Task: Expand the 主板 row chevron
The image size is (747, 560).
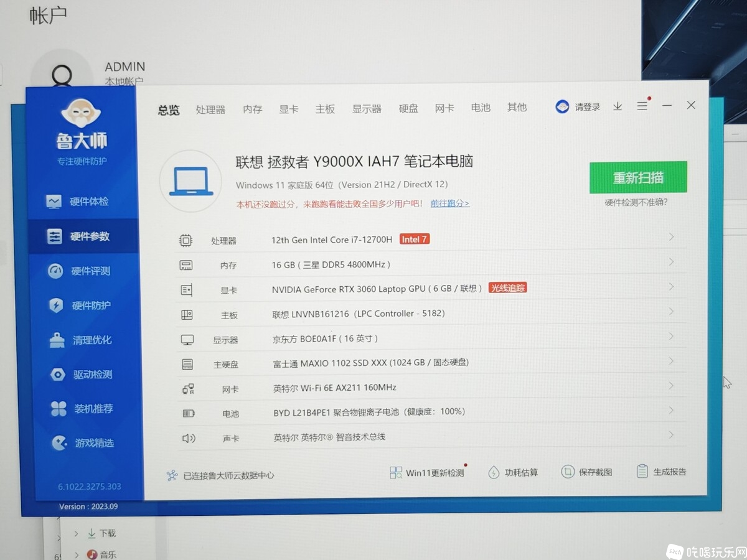Action: pyautogui.click(x=671, y=311)
